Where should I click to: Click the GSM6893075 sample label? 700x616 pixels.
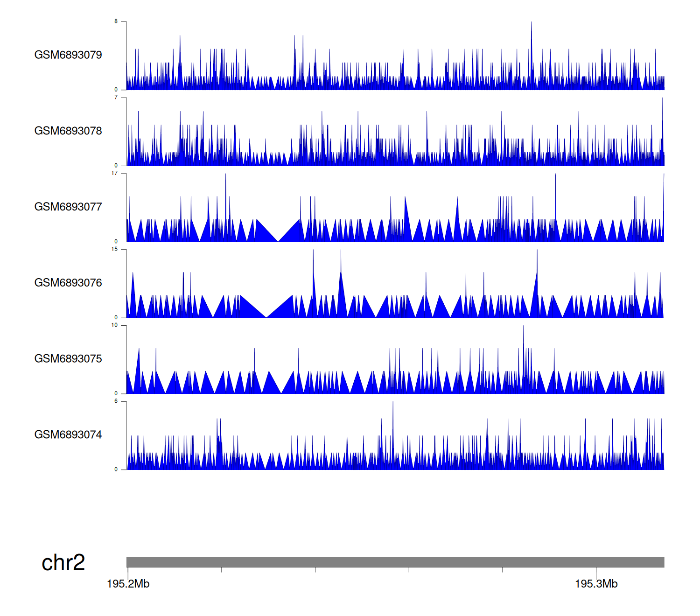point(68,359)
